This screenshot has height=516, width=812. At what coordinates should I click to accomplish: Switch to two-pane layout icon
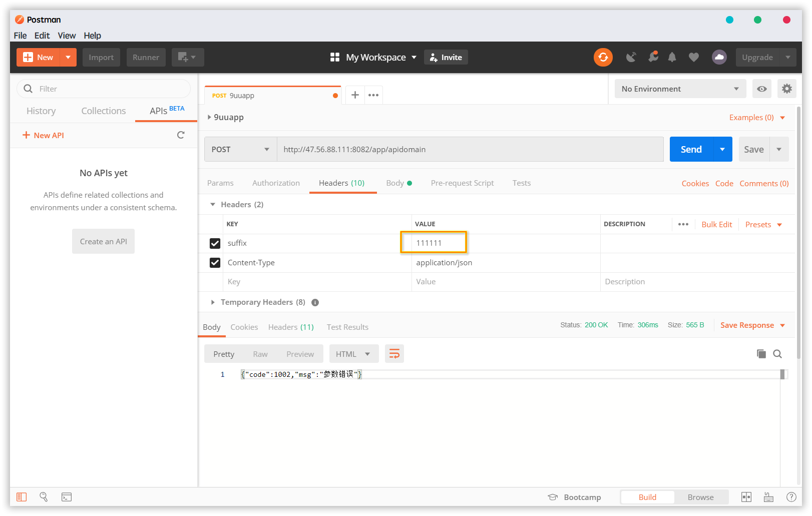(746, 497)
